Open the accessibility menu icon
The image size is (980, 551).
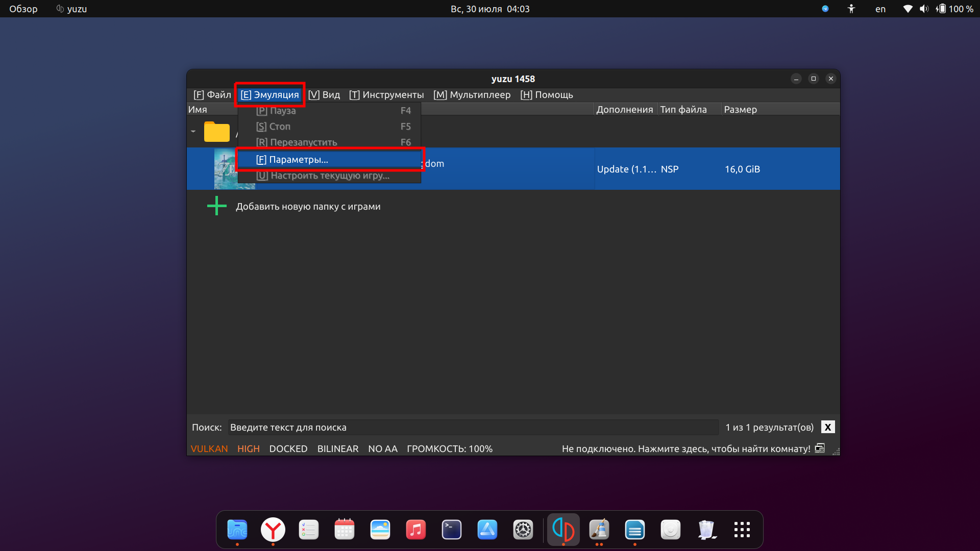851,9
